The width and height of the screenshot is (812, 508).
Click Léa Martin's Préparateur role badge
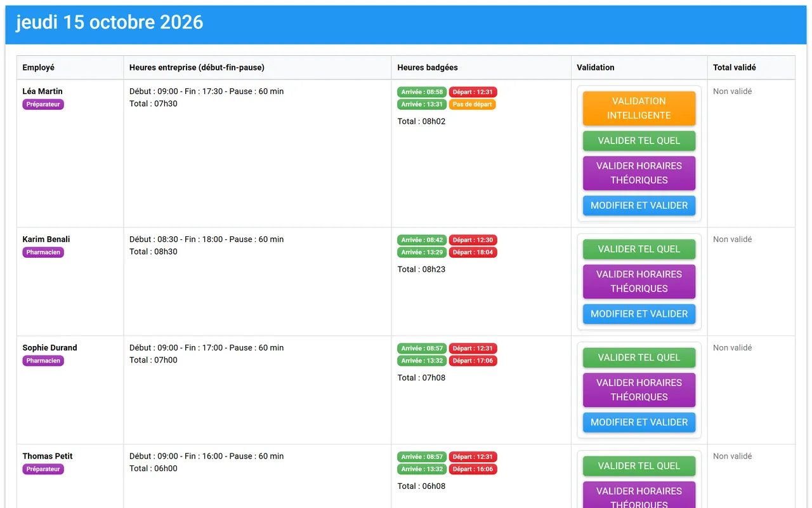(x=43, y=104)
